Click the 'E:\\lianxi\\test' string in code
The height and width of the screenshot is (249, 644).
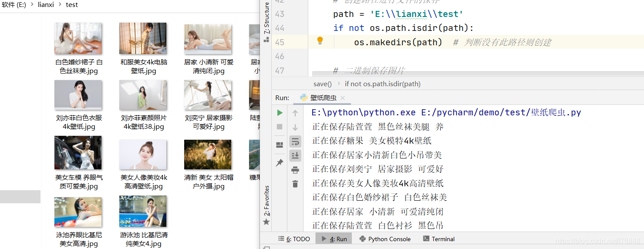[417, 14]
